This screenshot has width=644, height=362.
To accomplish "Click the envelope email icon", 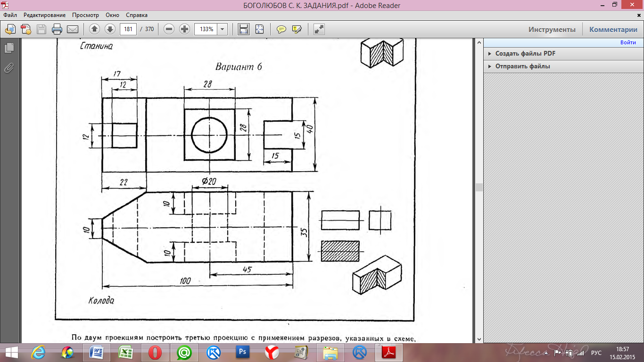I will (x=73, y=29).
